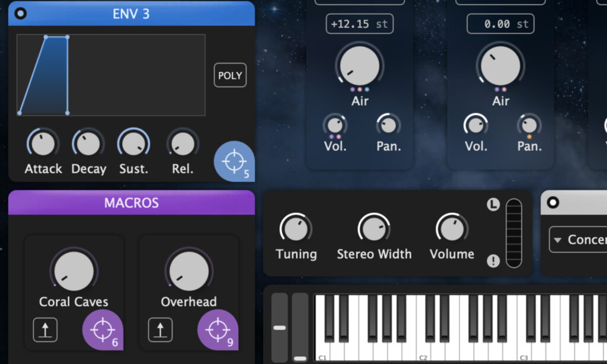The image size is (607, 364).
Task: Select the ENV 3 header tab
Action: pyautogui.click(x=132, y=14)
